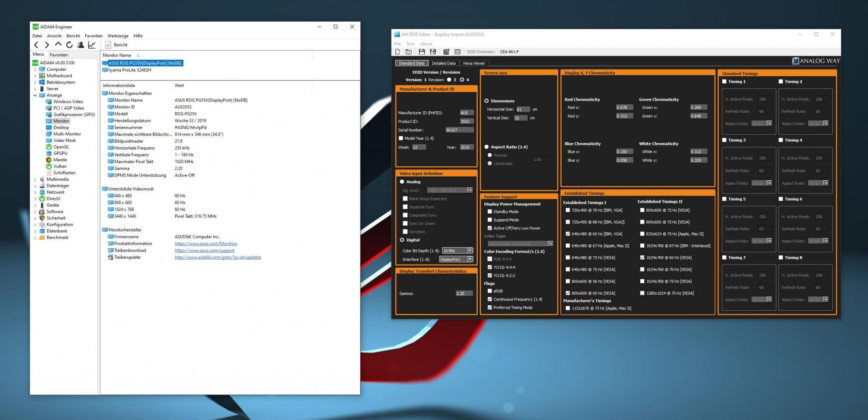
Task: Open Werkzeuge menu in AIDA64
Action: click(118, 36)
